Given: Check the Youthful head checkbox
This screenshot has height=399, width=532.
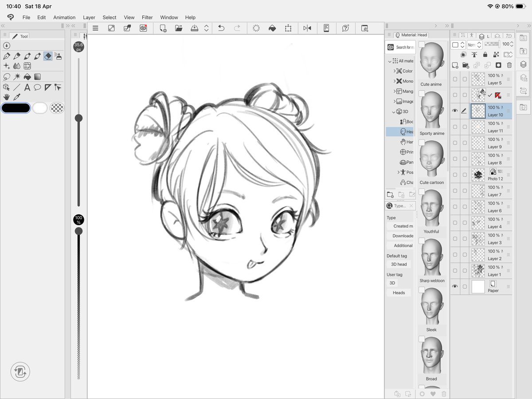Looking at the screenshot, I should coord(422,192).
